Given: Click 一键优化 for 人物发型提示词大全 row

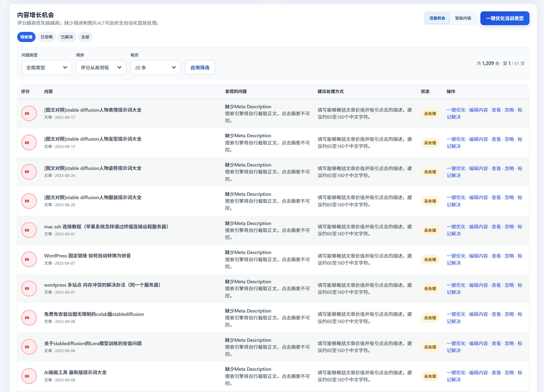Looking at the screenshot, I should point(456,139).
